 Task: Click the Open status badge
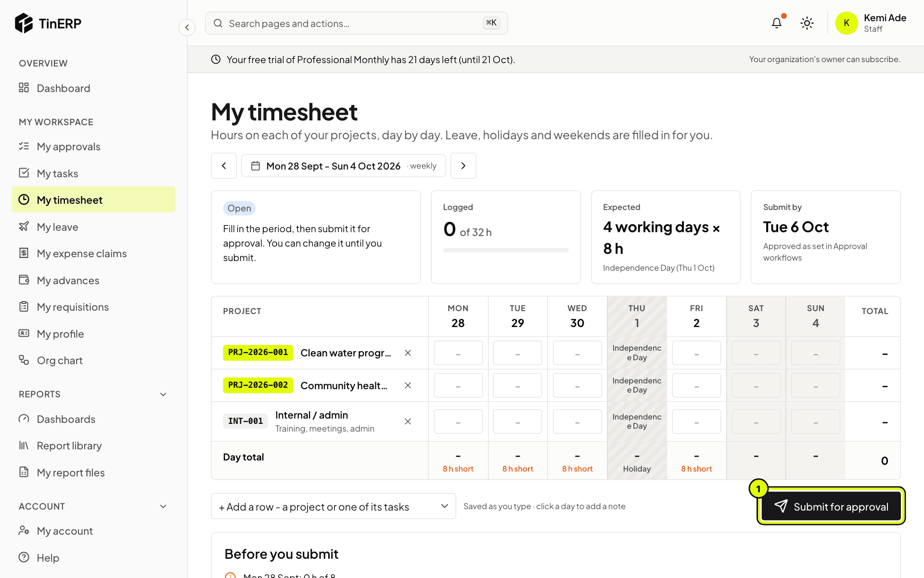[x=239, y=208]
